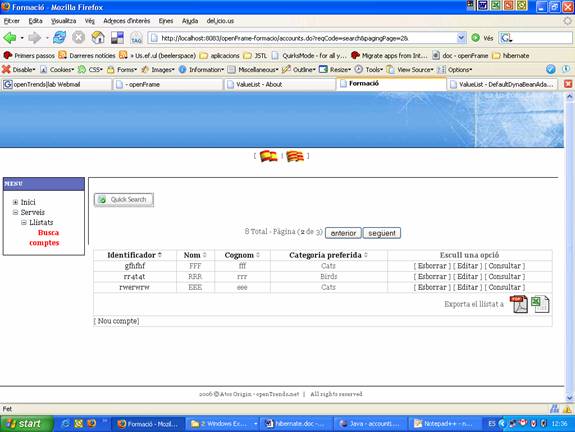
Task: Go back with the green arrow
Action: pos(10,37)
